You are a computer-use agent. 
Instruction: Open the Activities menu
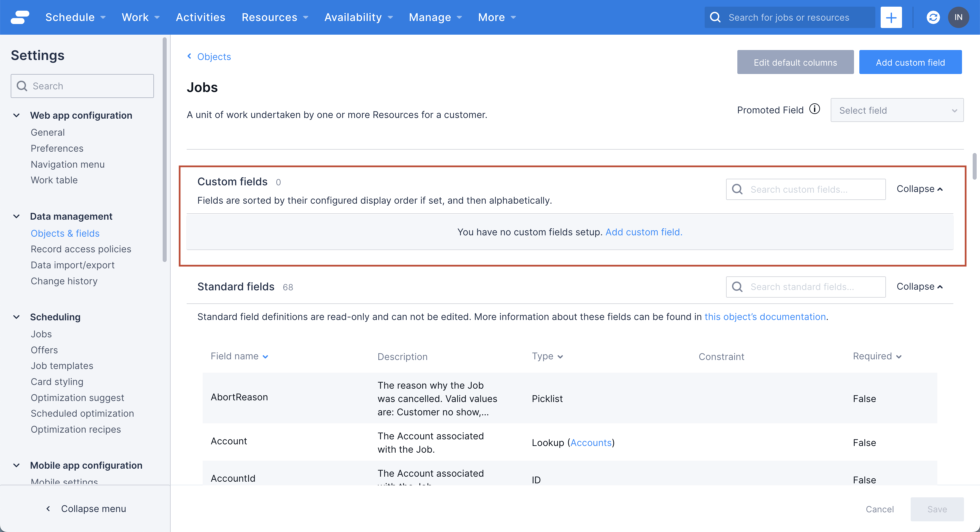tap(200, 17)
